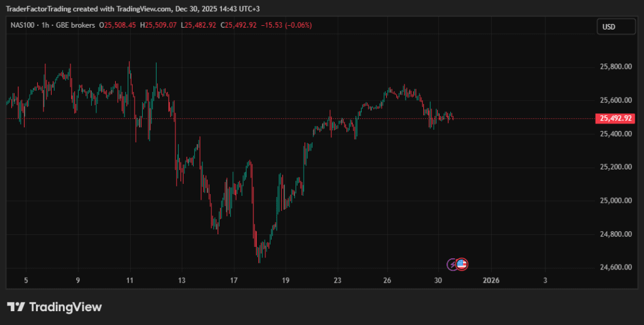This screenshot has width=644, height=325.
Task: Click the 25,000.00 price axis label
Action: tap(616, 200)
